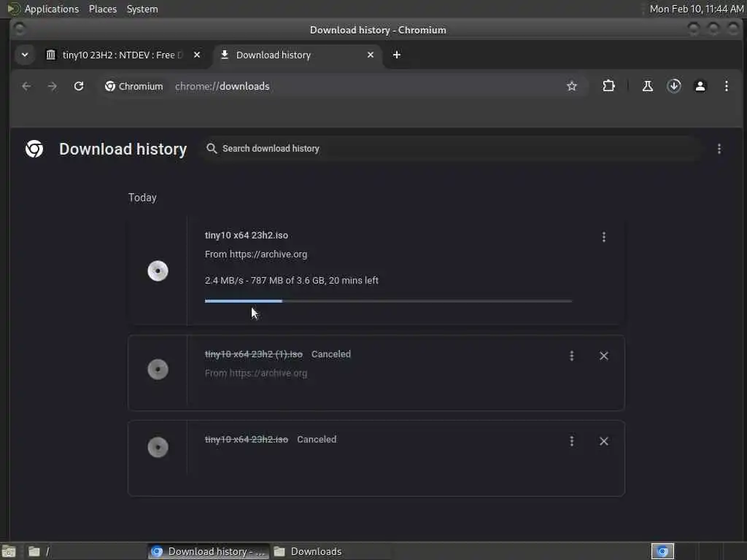Click the Today date label

click(142, 198)
